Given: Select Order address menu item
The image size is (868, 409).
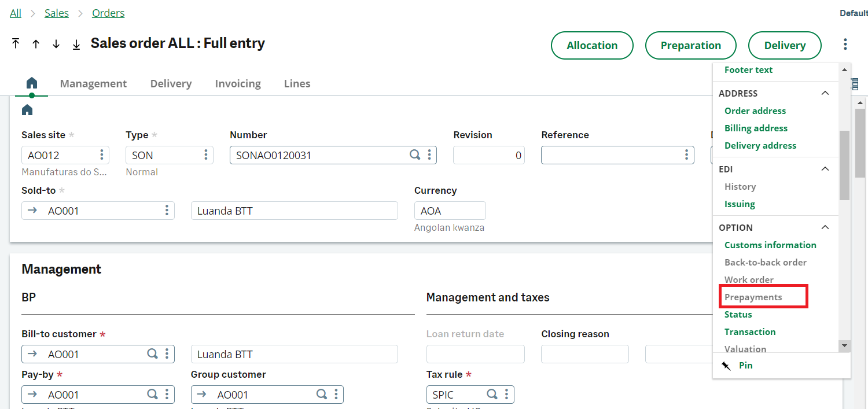Looking at the screenshot, I should pos(755,110).
